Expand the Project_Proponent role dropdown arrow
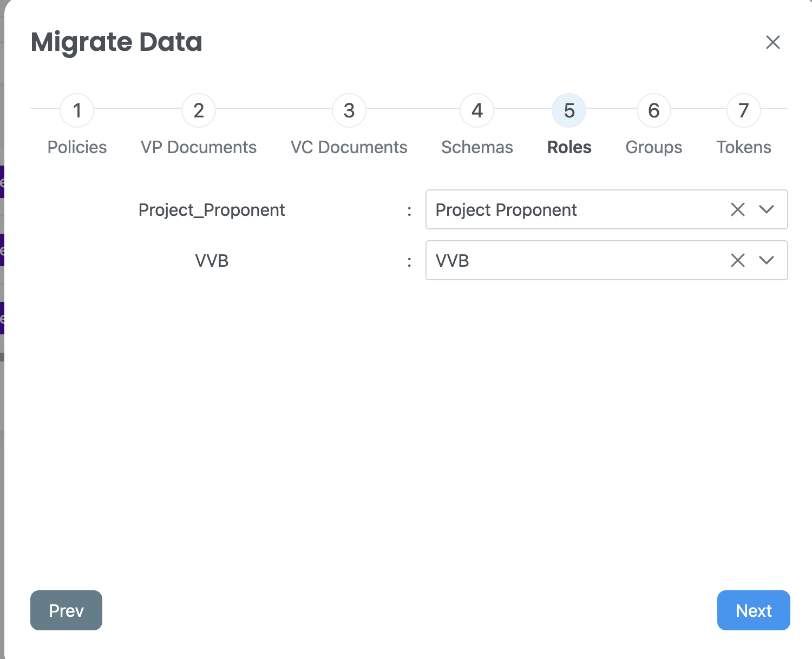This screenshot has width=812, height=659. coord(767,209)
